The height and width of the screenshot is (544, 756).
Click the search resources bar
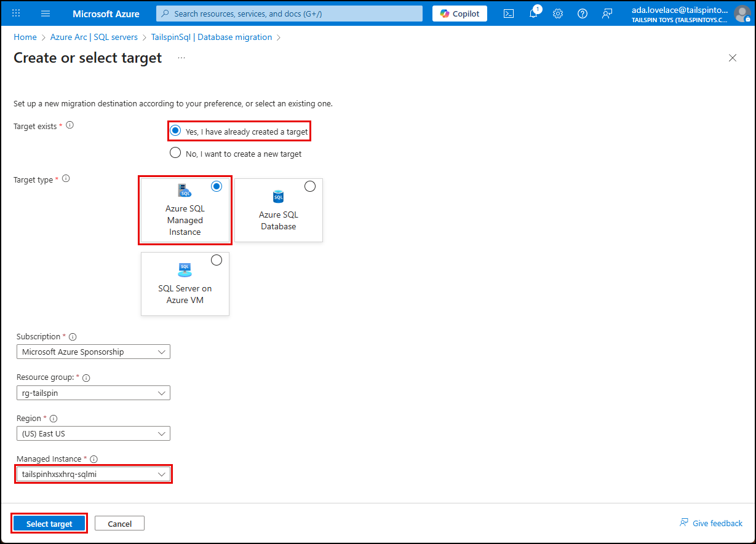(289, 13)
